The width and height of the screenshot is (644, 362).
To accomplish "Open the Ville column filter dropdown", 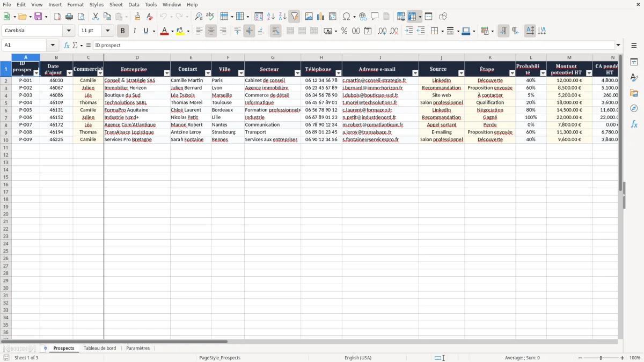I will 241,73.
